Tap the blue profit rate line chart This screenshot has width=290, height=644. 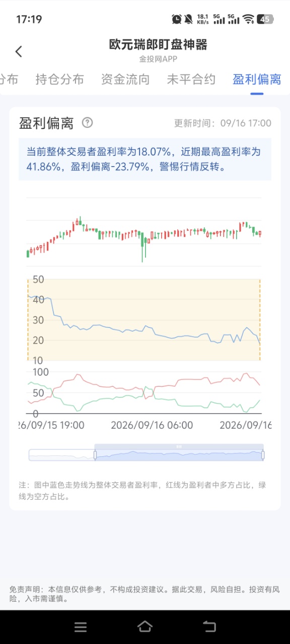pos(145,319)
